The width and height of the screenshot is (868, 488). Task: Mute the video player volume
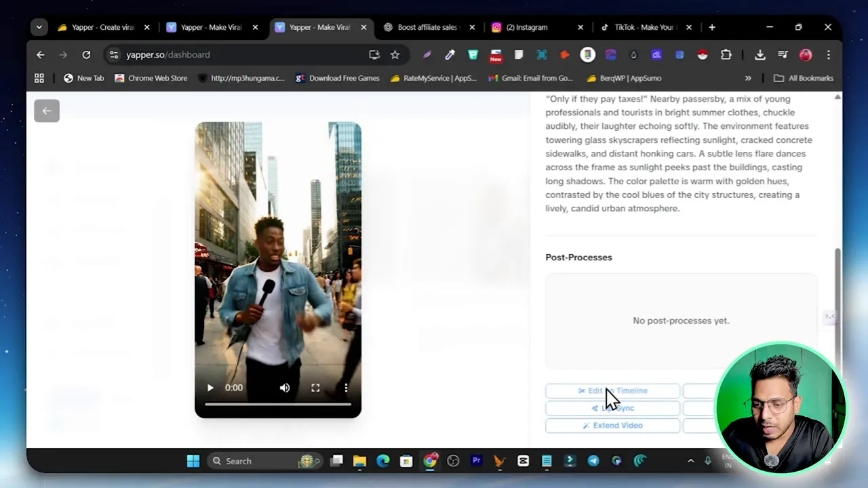click(x=285, y=388)
